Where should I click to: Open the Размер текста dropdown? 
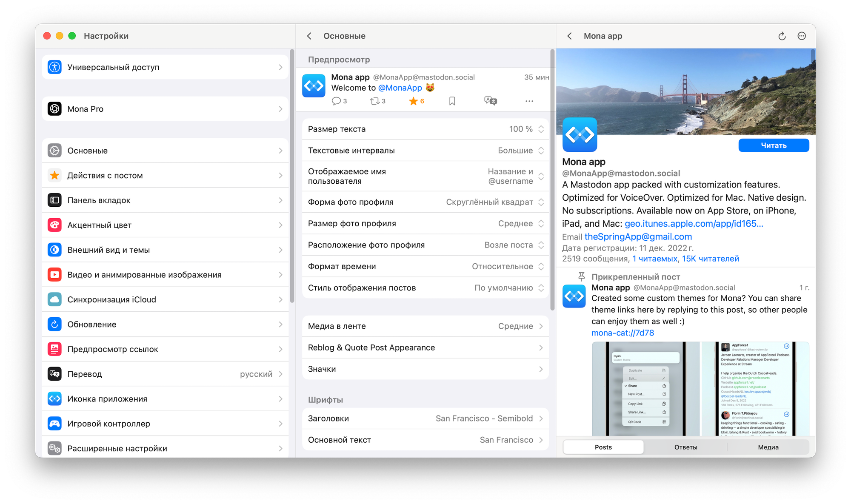tap(526, 129)
